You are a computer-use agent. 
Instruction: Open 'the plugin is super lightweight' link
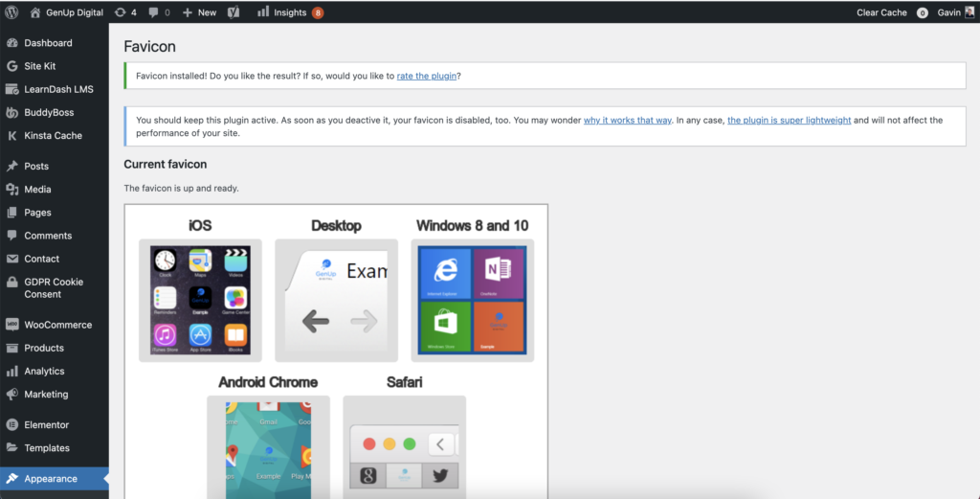coord(789,120)
